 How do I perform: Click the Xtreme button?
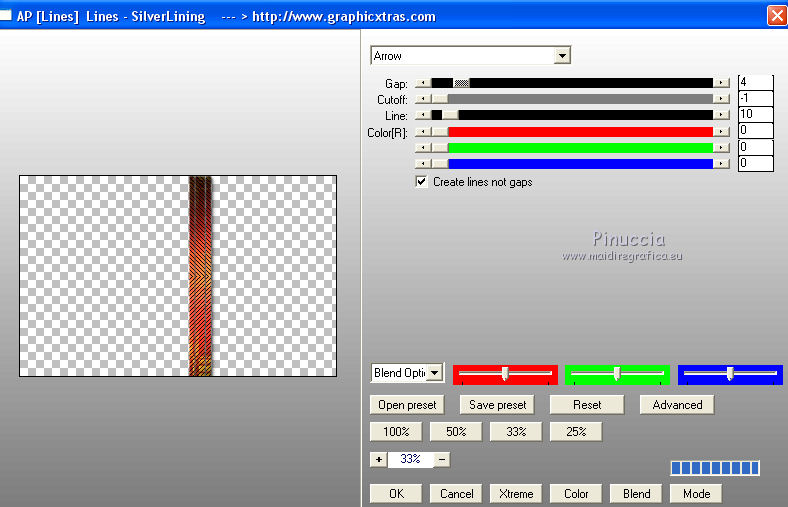point(516,494)
